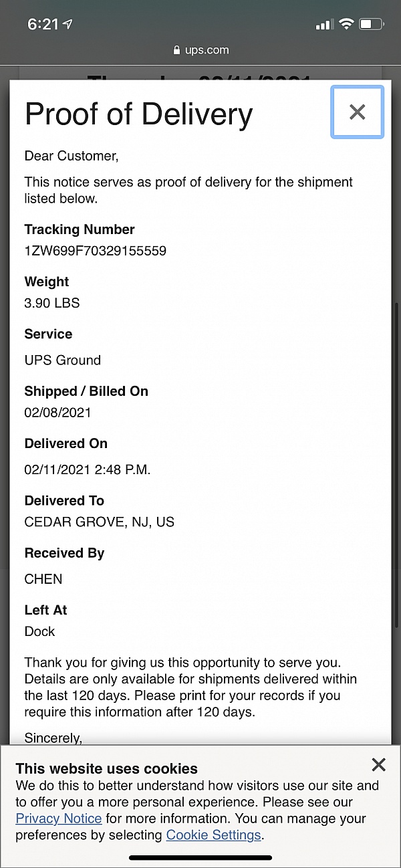Close the Proof of Delivery dialog
The width and height of the screenshot is (401, 868).
(x=357, y=112)
